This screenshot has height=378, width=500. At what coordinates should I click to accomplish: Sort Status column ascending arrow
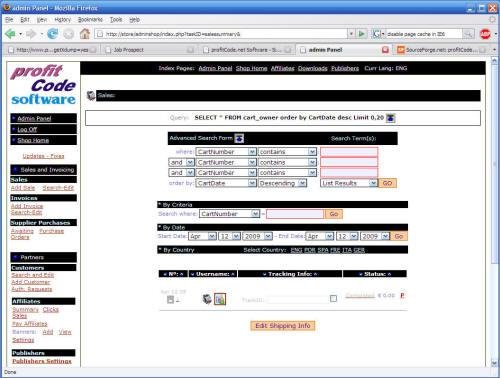389,274
